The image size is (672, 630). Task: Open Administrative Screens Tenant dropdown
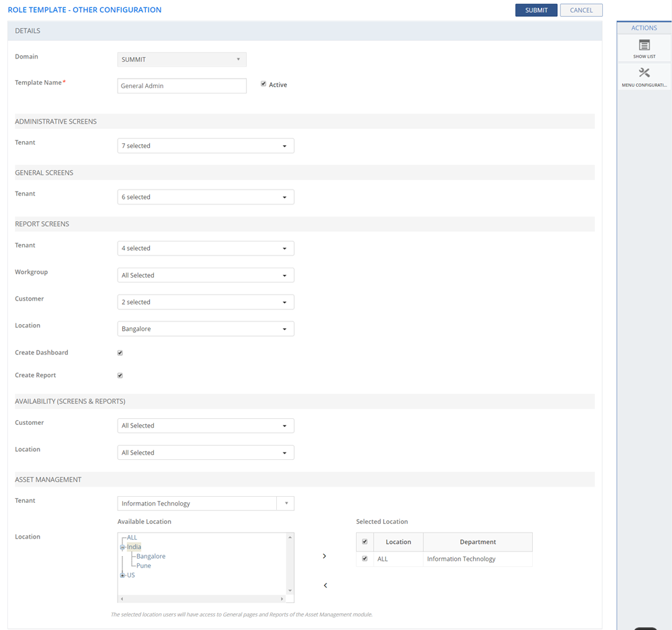(205, 146)
